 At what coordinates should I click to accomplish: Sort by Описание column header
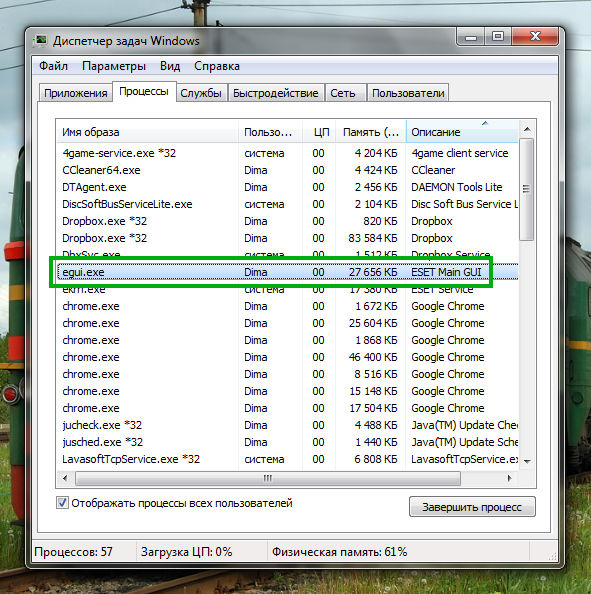click(x=462, y=132)
